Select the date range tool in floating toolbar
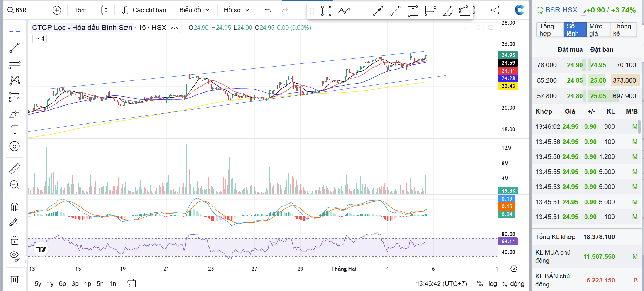 430,11
